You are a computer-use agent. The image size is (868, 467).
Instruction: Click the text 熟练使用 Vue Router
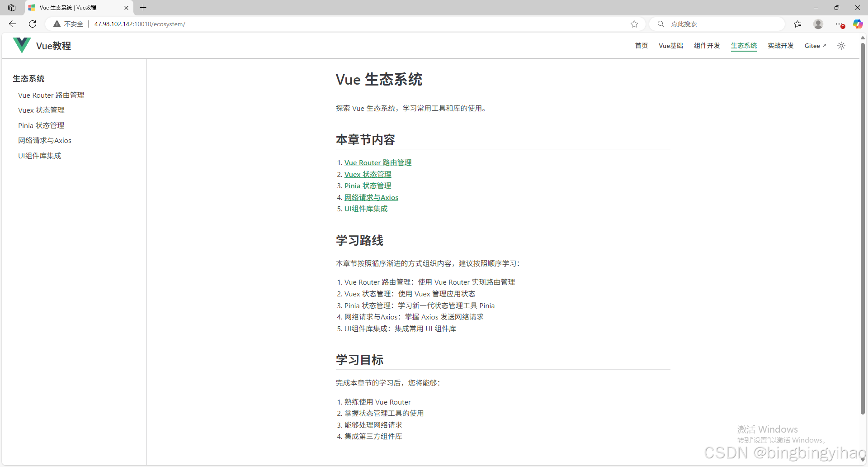377,402
